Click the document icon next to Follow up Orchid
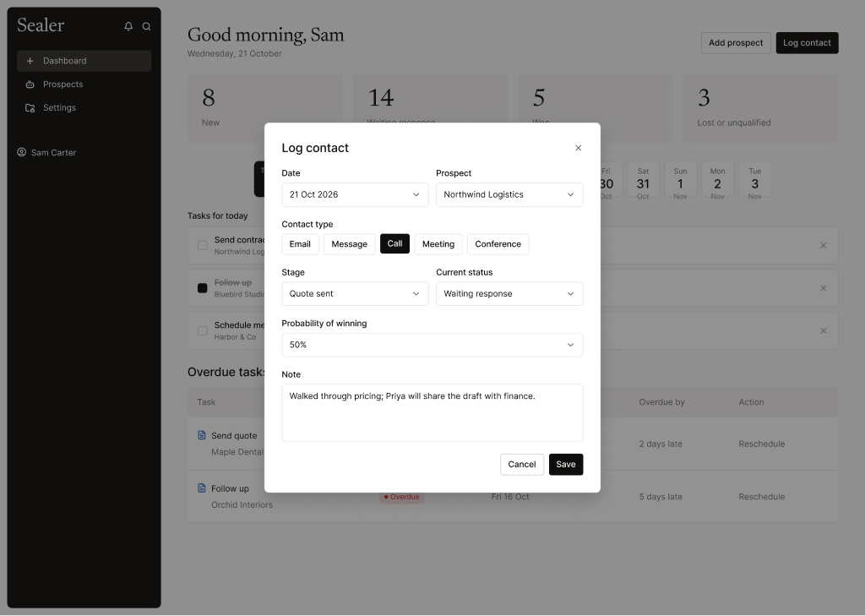Viewport: 865px width, 616px height. click(x=202, y=488)
